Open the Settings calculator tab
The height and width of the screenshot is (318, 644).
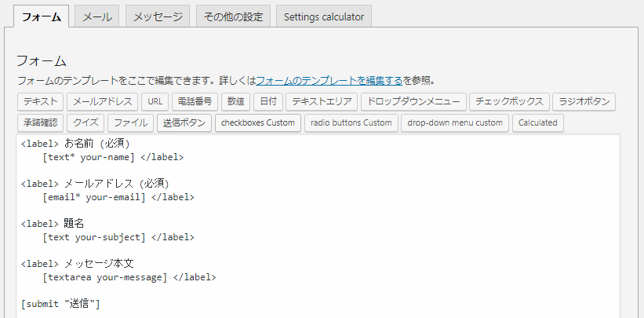[324, 16]
